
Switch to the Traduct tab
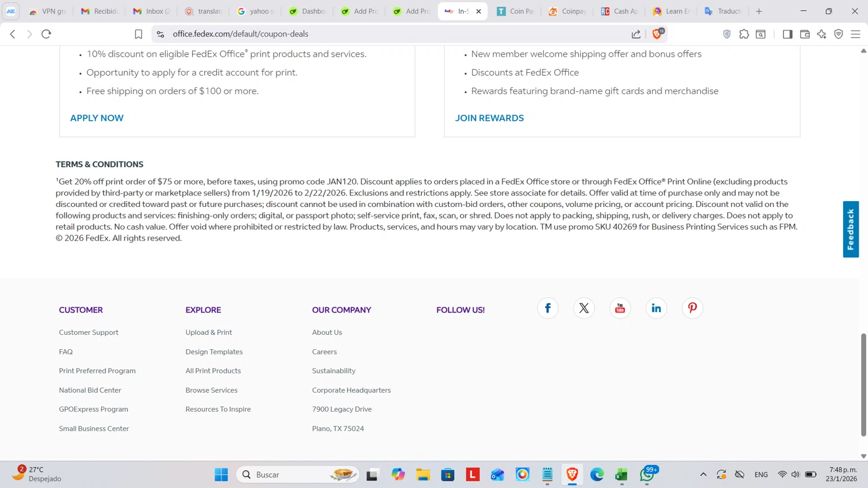coord(724,11)
